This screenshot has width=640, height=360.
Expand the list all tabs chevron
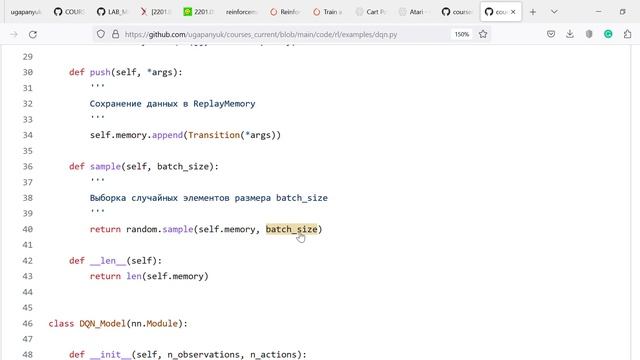pos(554,12)
